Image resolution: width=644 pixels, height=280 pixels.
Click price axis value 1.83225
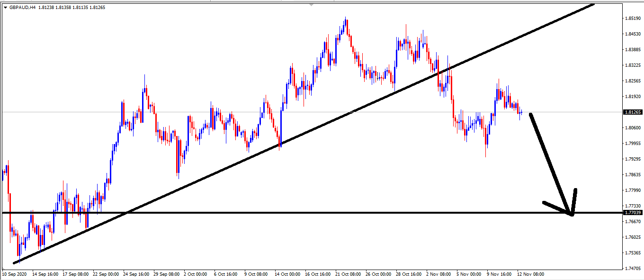[x=633, y=65]
